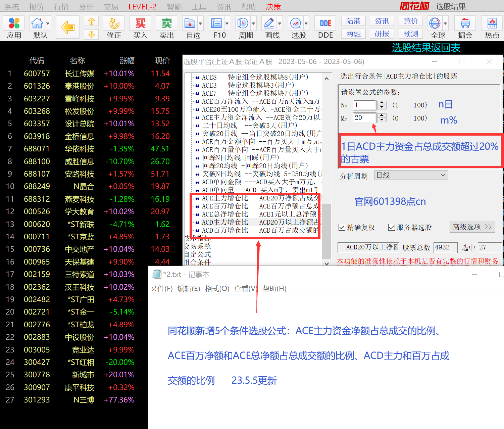Viewport: 504px width, 429px height.
Task: Click the 陆港 button
Action: pos(353,21)
